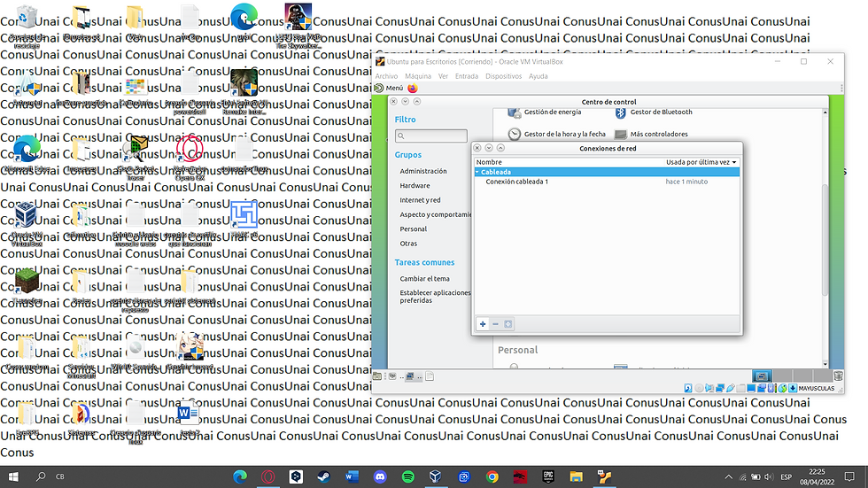Open Gestor de Bluetooth in the control center
Screen dimensions: 868x488
click(x=654, y=112)
